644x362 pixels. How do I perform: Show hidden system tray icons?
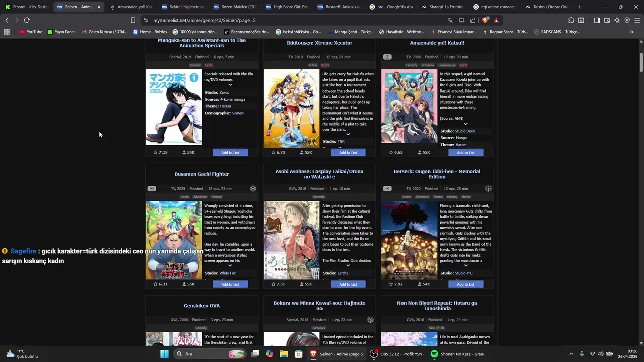tap(571, 354)
